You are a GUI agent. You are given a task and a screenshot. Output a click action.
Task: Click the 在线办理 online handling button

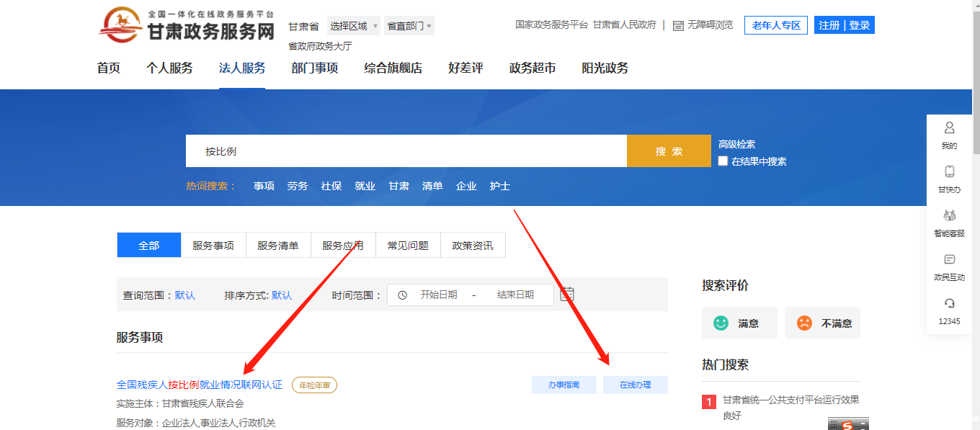coord(636,385)
